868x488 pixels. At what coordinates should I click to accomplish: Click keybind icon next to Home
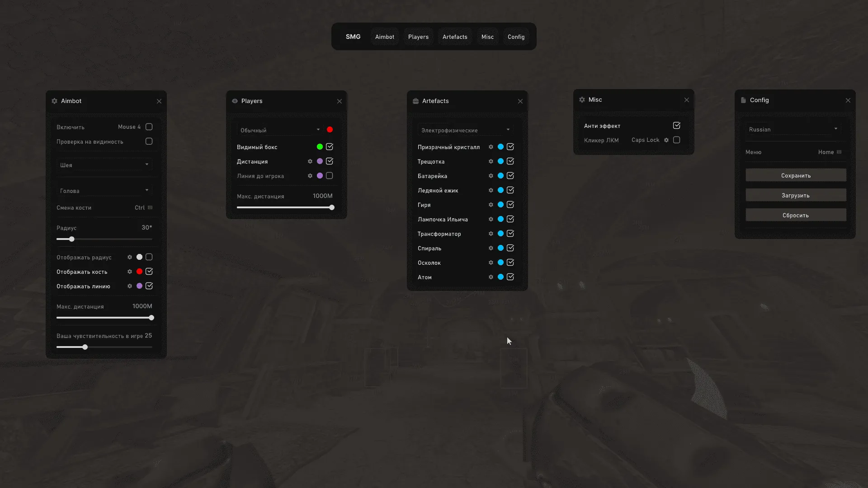tap(839, 152)
